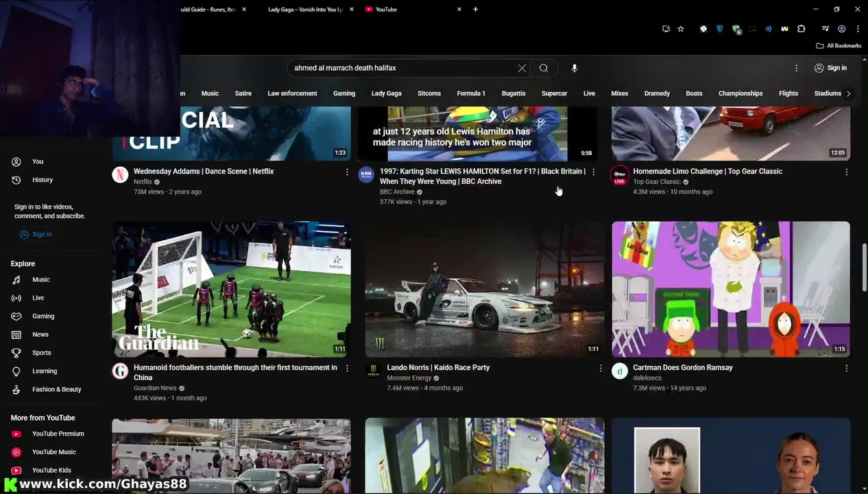Install page as app from address bar icon

click(x=666, y=29)
